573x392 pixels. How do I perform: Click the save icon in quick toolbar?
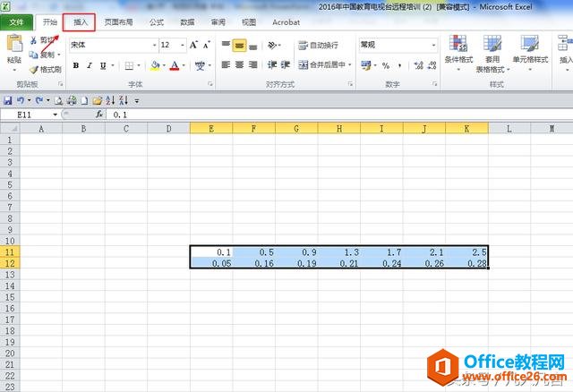coord(8,101)
